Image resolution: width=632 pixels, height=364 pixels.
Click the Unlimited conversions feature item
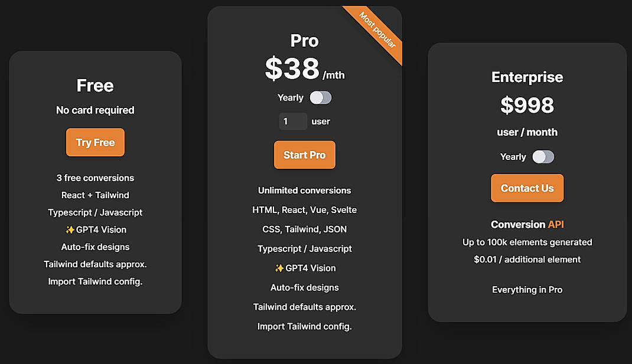[304, 190]
